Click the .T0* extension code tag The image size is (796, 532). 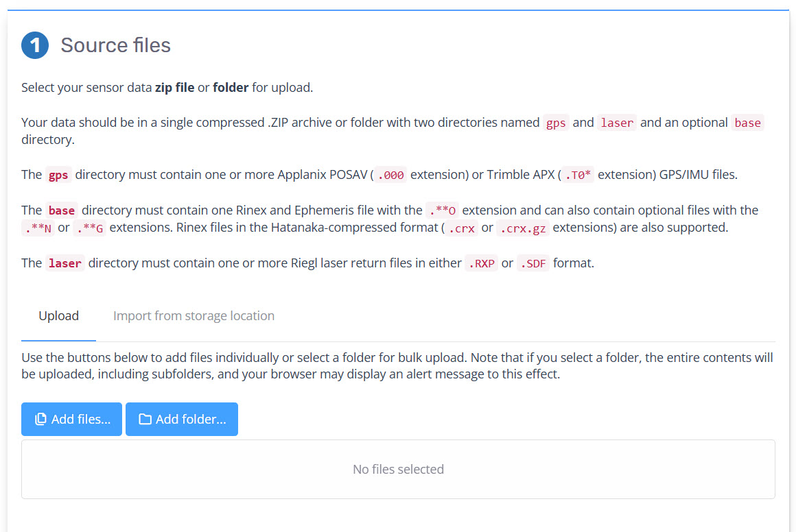tap(578, 175)
